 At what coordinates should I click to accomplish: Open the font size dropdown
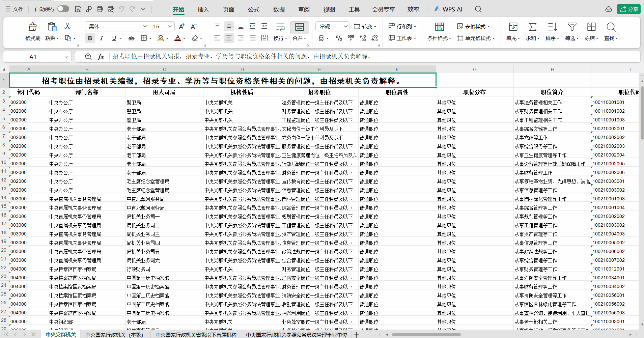click(x=170, y=26)
